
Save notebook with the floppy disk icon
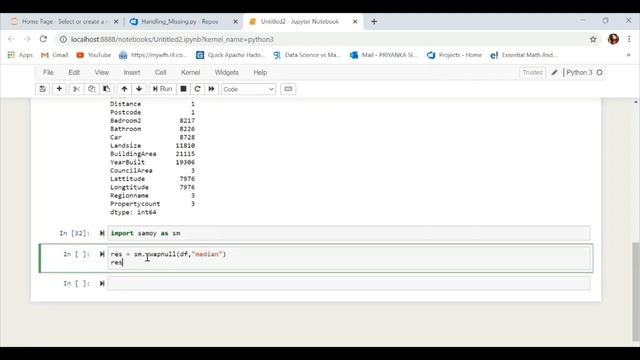42,89
